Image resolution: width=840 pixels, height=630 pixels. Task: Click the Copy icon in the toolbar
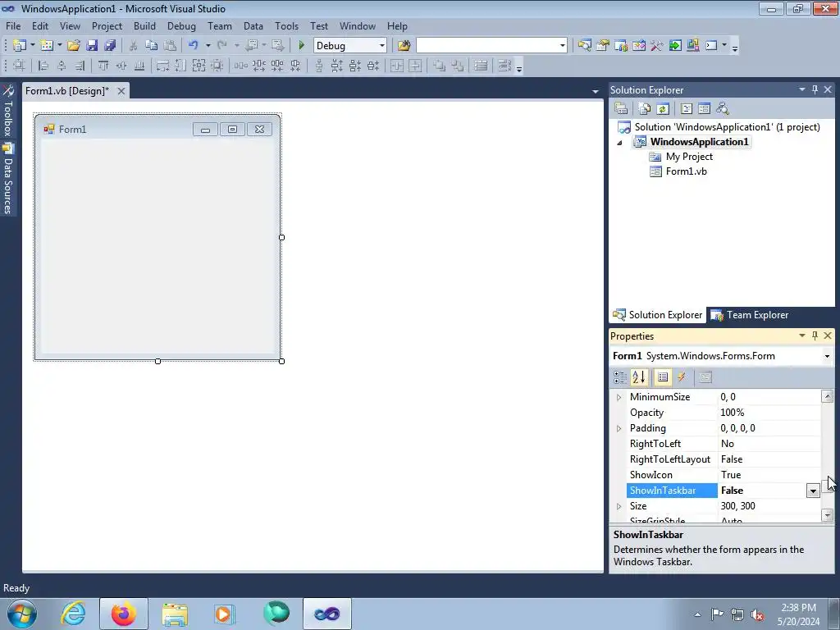(x=152, y=46)
